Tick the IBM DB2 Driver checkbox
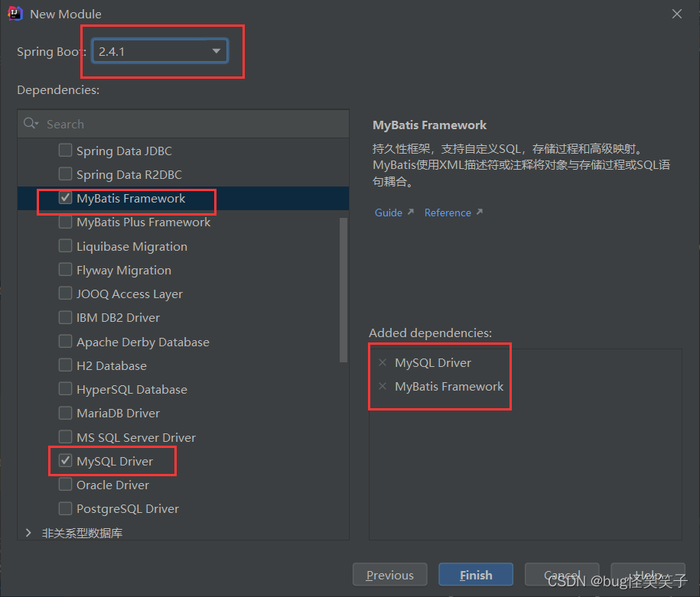This screenshot has width=700, height=597. (x=65, y=317)
